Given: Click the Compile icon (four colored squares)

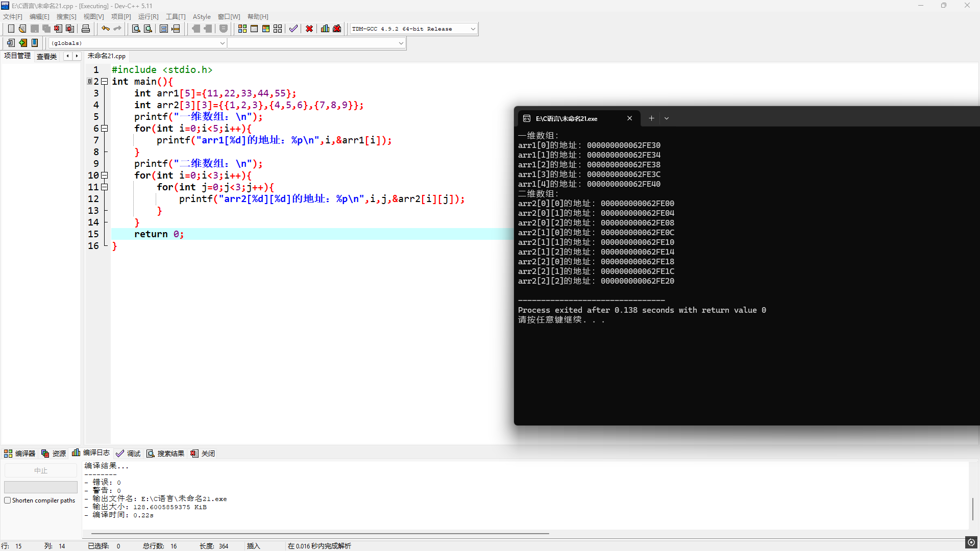Looking at the screenshot, I should tap(242, 29).
